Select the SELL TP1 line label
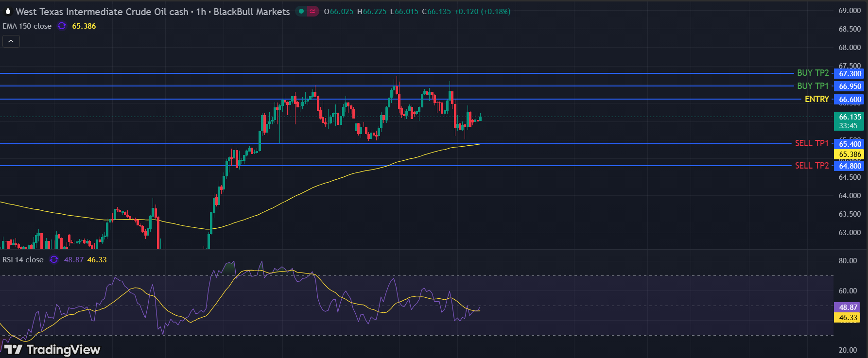This screenshot has width=868, height=358. click(812, 143)
